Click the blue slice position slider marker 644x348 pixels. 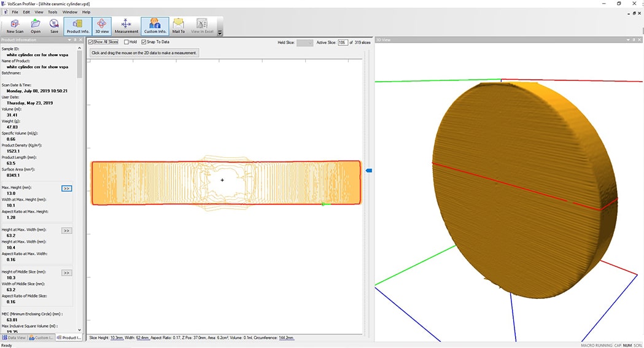(369, 171)
